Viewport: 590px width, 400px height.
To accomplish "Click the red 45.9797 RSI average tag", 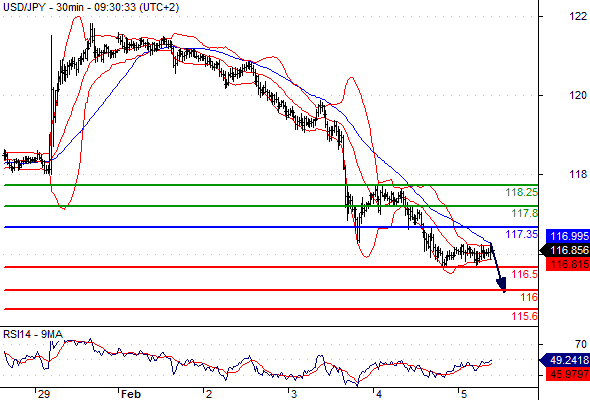I will (x=567, y=374).
